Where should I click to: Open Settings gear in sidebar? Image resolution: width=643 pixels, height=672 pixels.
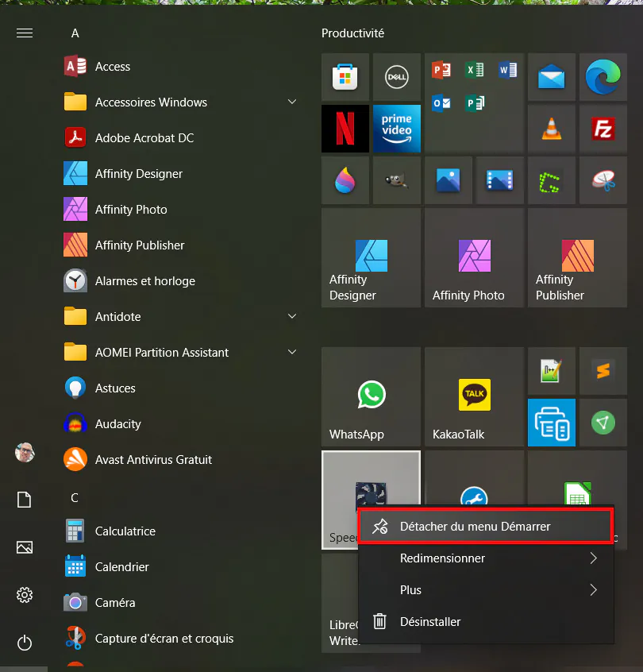[25, 595]
